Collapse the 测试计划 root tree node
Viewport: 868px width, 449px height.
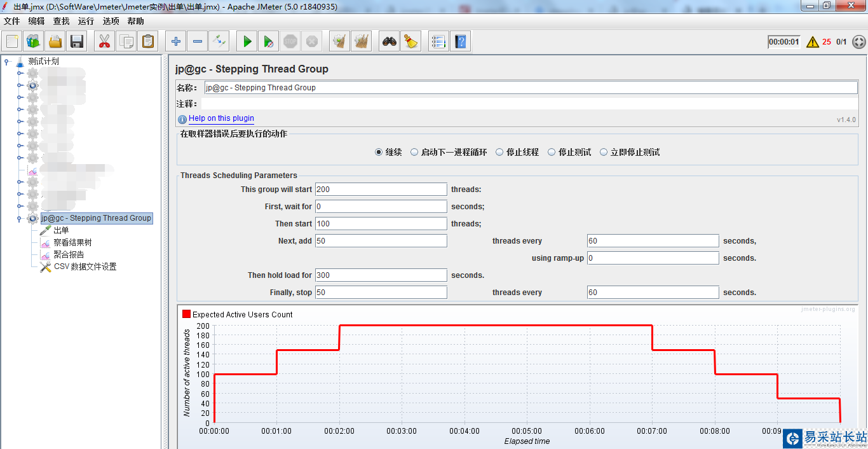pos(6,62)
